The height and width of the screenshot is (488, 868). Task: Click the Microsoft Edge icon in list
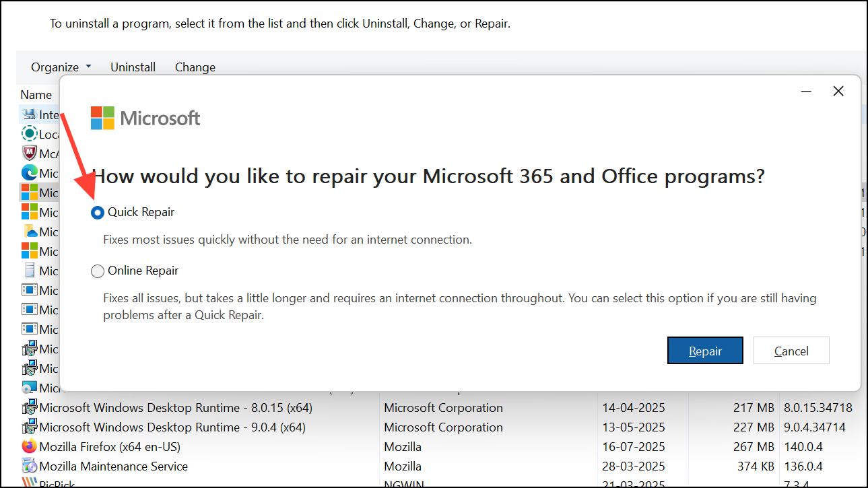(x=29, y=173)
